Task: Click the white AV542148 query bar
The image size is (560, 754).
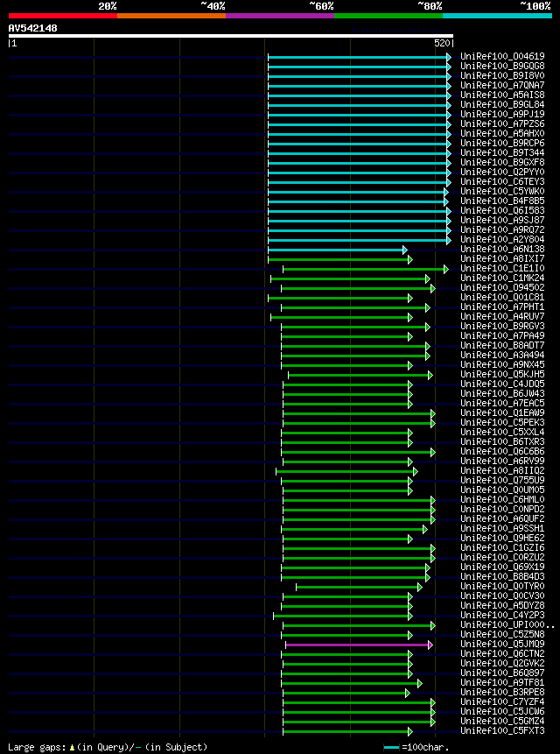Action: tap(231, 36)
